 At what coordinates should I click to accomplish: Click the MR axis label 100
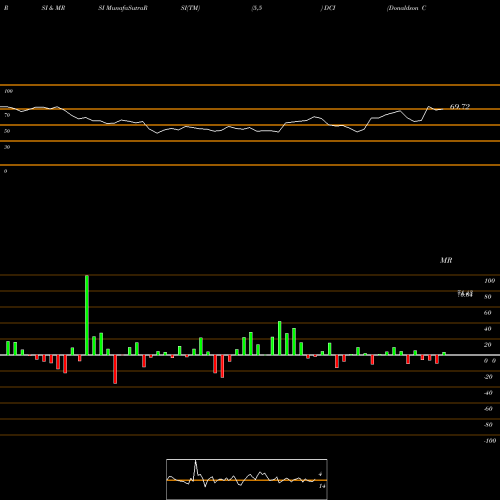click(x=489, y=281)
